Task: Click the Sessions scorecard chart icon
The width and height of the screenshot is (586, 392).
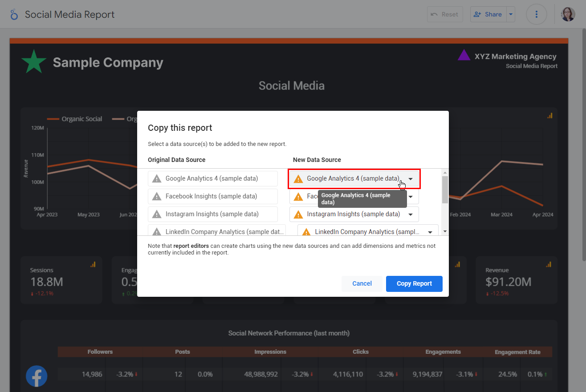Action: coord(93,264)
